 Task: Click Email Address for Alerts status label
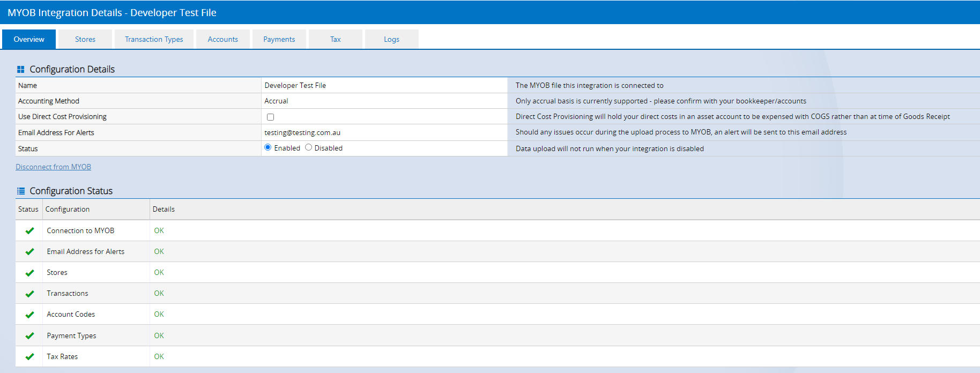coord(85,251)
